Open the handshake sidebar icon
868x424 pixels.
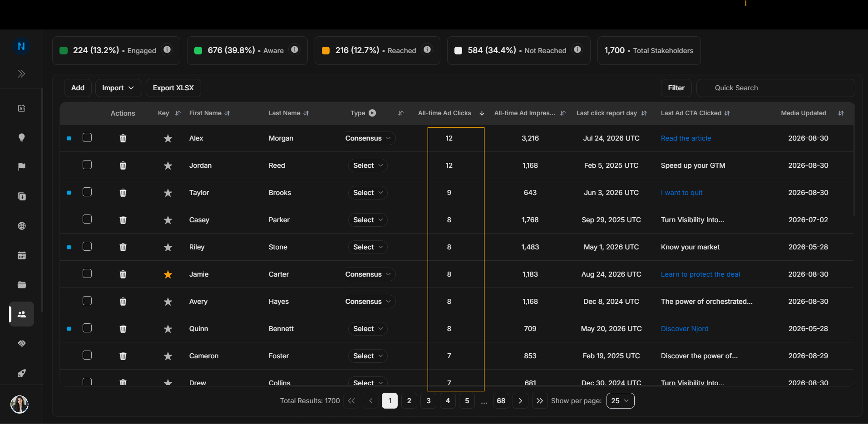pyautogui.click(x=21, y=344)
